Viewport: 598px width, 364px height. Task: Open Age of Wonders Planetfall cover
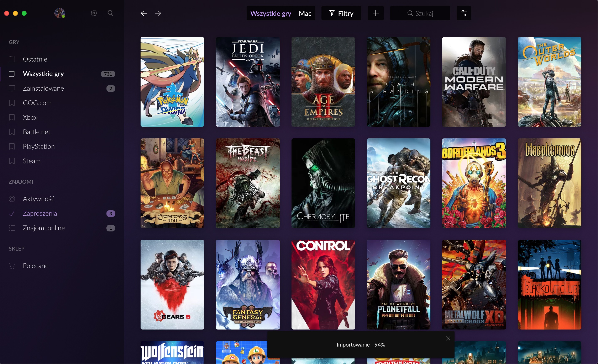pos(399,284)
